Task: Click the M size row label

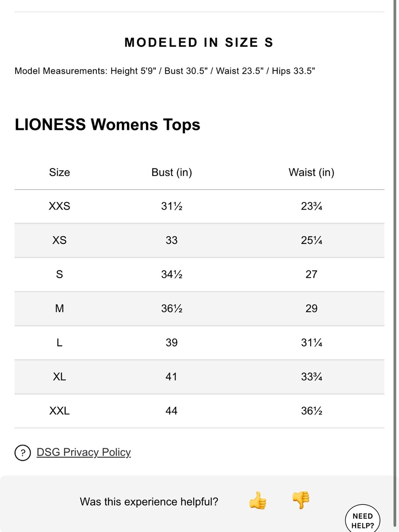Action: pyautogui.click(x=59, y=309)
